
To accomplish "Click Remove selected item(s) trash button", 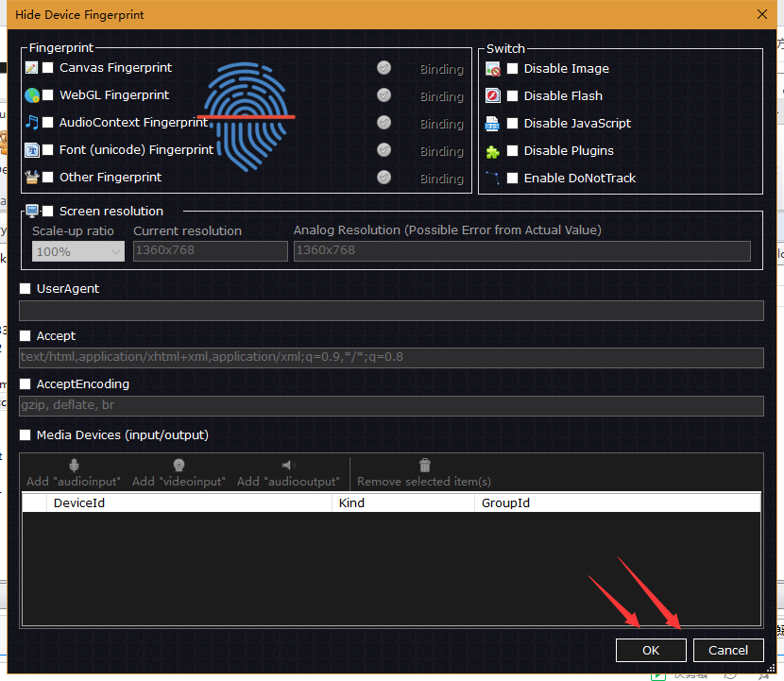I will (424, 473).
